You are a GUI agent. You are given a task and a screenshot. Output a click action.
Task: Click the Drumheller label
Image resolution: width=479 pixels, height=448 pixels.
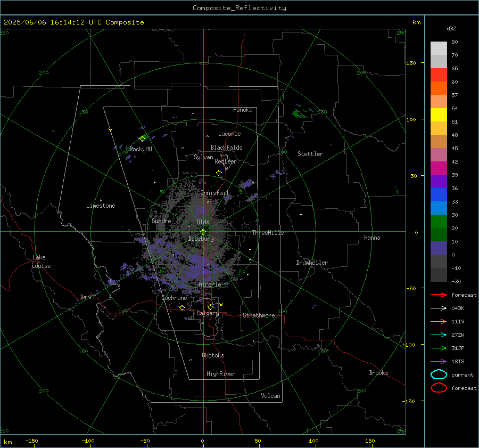pyautogui.click(x=312, y=263)
